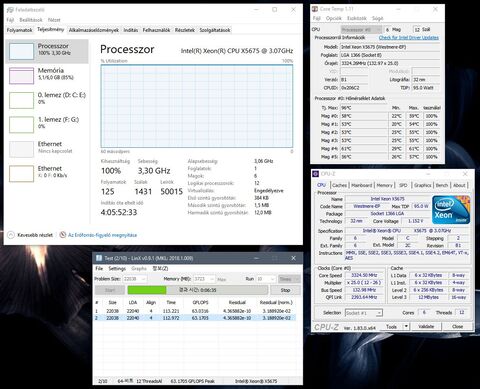Open the Opciók menu in Core Temp
This screenshot has width=480, height=389.
click(334, 18)
